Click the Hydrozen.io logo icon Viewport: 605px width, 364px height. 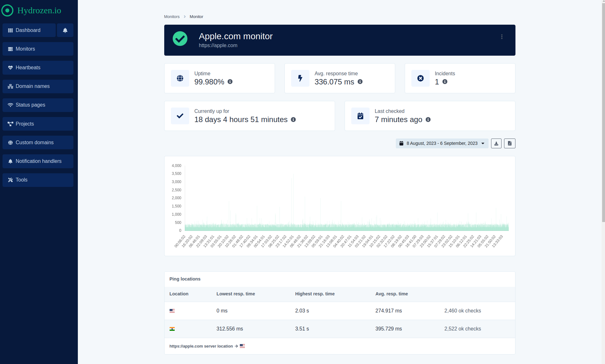point(7,10)
